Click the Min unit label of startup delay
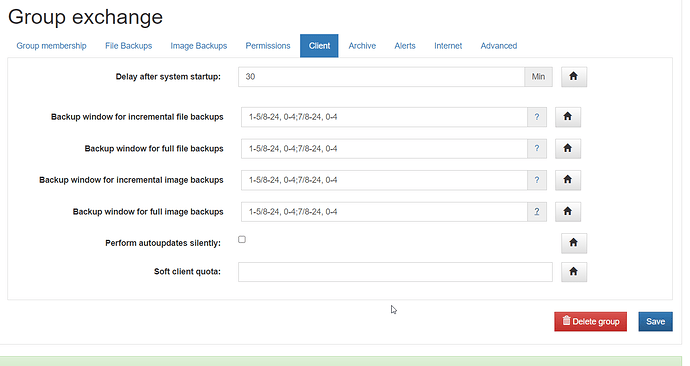690x366 pixels. coord(538,77)
